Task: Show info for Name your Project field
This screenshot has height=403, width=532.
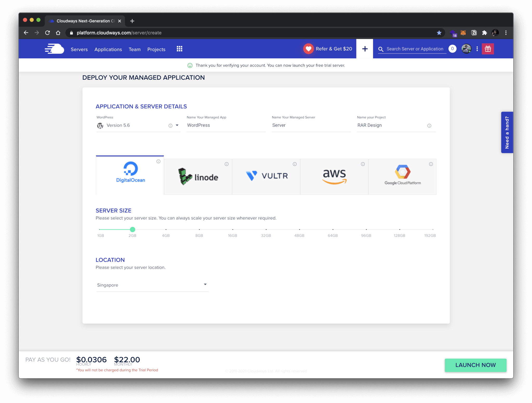Action: click(429, 126)
